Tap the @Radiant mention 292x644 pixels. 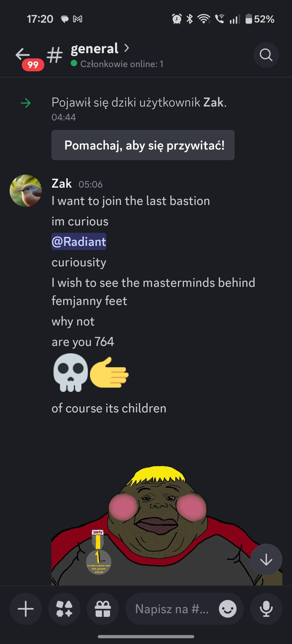[x=79, y=242]
